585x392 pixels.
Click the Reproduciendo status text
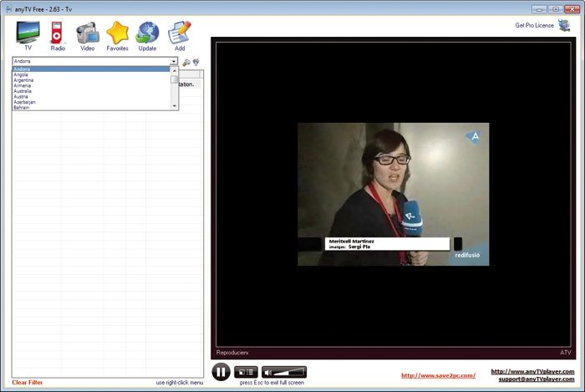pos(232,353)
